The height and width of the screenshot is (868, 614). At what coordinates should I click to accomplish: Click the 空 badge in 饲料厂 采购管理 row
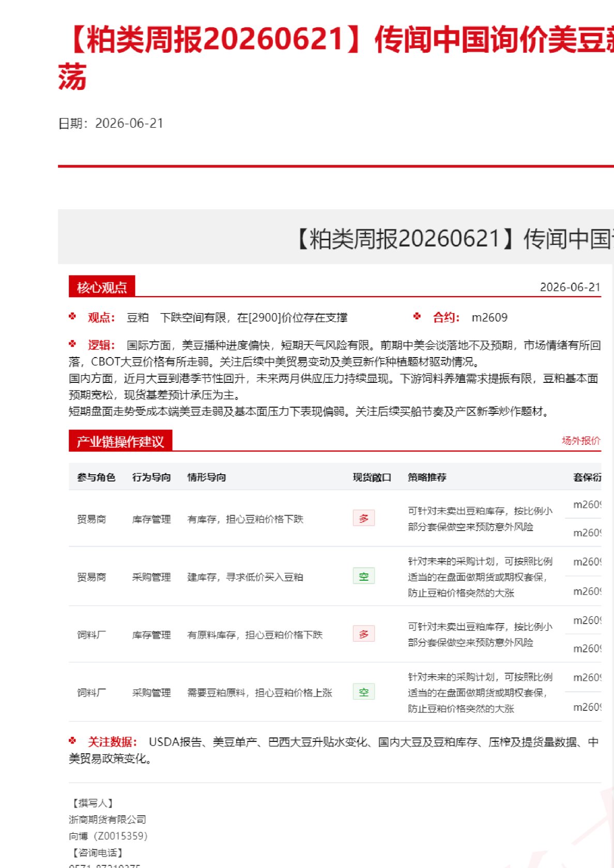coord(364,692)
